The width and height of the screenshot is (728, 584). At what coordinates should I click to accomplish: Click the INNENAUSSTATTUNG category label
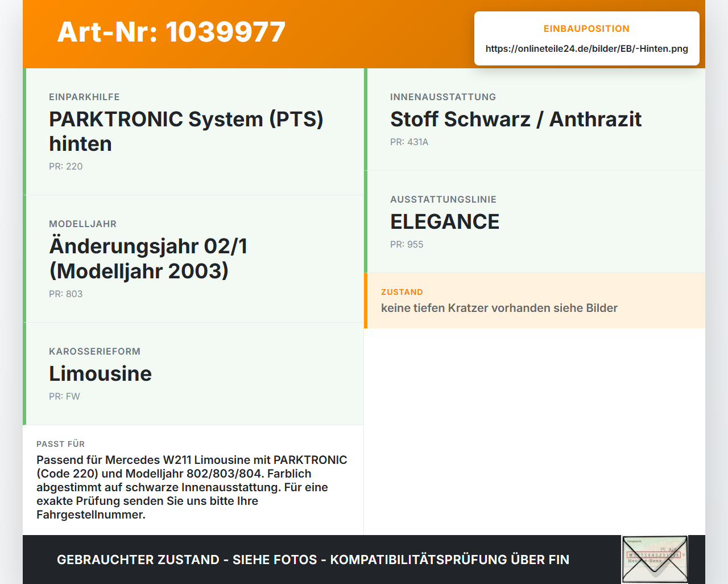point(443,97)
